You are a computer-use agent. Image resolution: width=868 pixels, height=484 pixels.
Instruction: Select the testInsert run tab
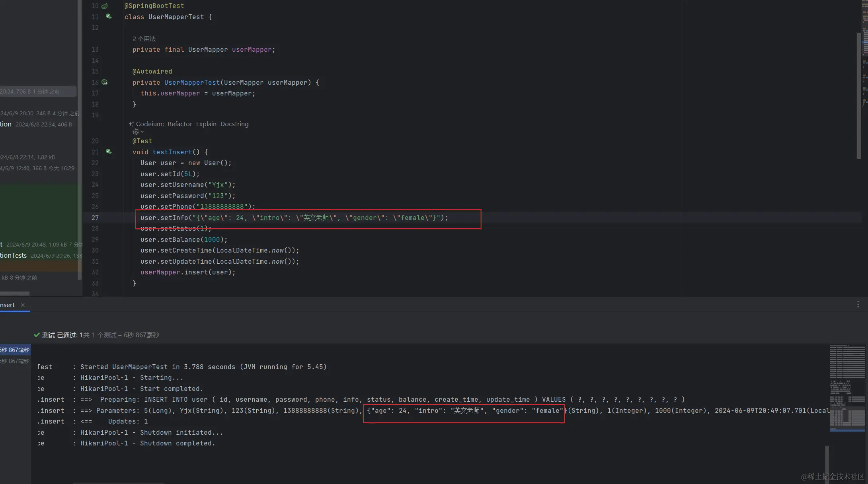(x=7, y=305)
